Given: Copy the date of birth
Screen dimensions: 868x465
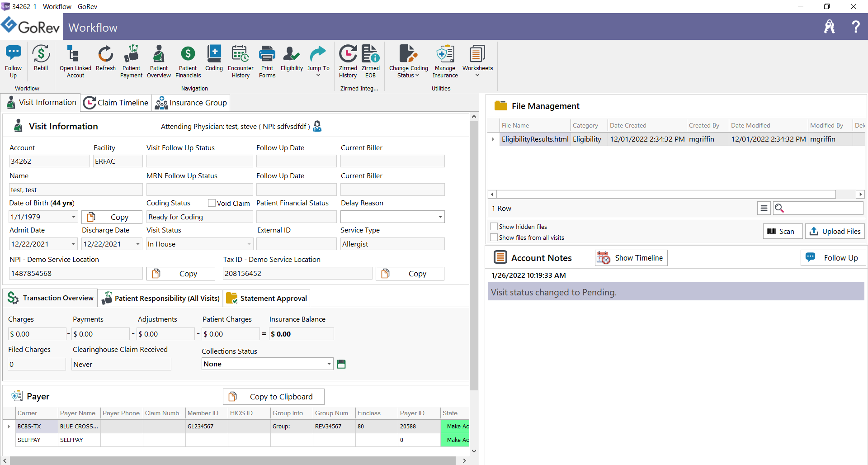Looking at the screenshot, I should click(112, 217).
